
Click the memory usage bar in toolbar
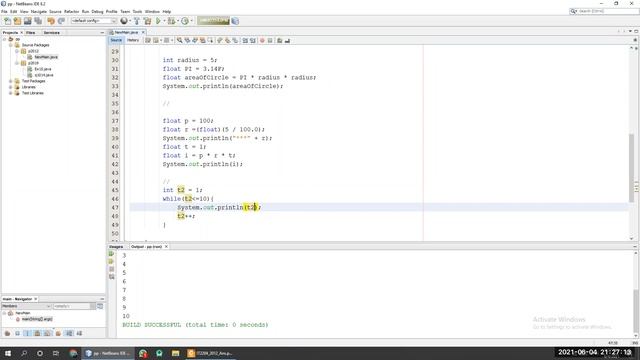pos(213,21)
